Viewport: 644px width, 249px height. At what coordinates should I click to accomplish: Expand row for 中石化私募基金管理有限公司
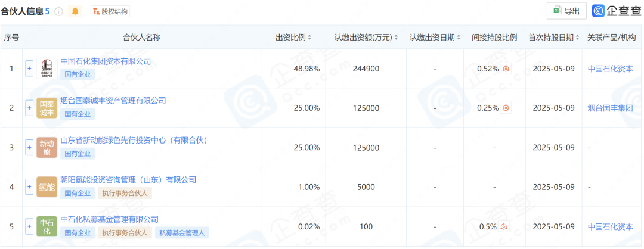tap(29, 226)
